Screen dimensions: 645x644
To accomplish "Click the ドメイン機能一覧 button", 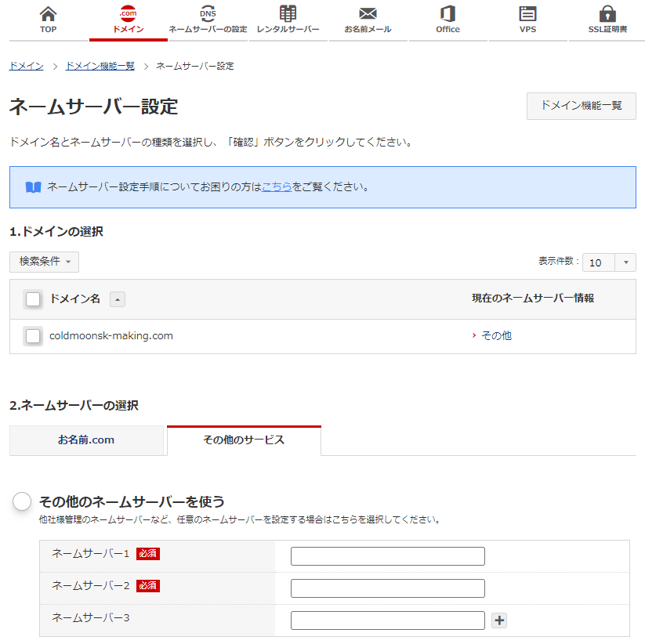I will pos(581,106).
